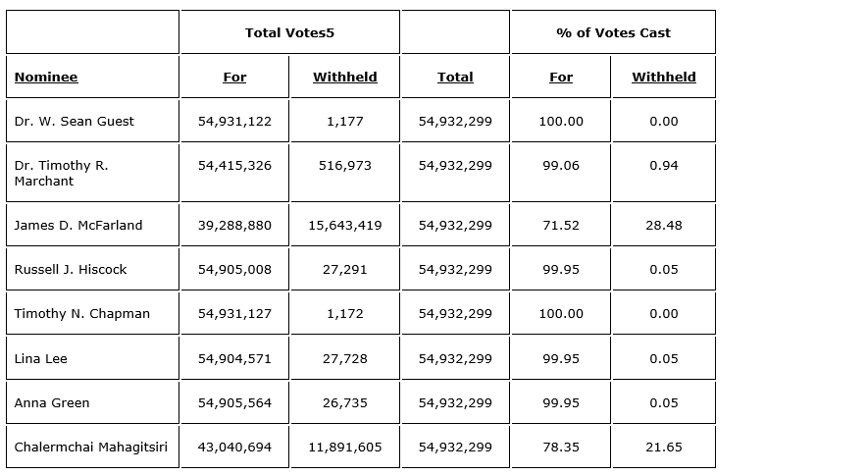Click the "% of Votes Cast" header

613,32
